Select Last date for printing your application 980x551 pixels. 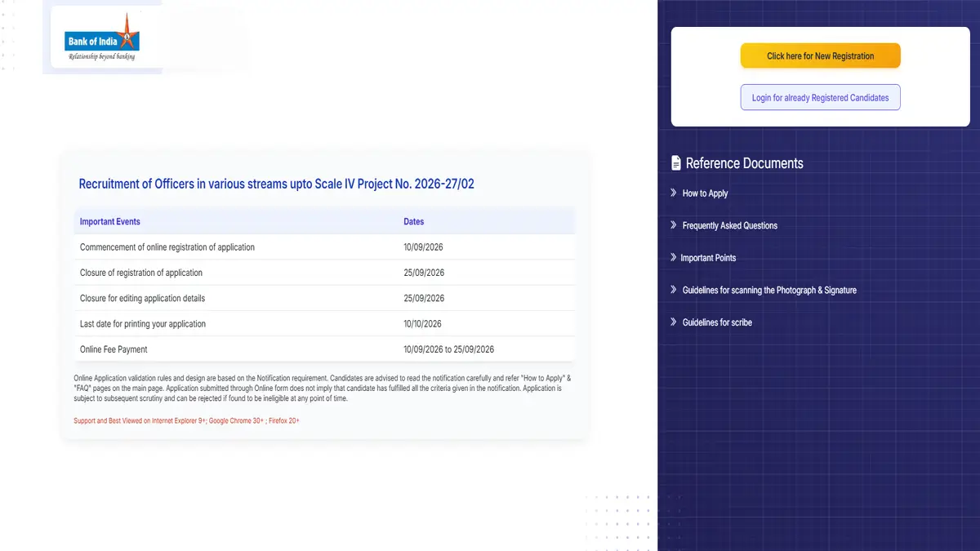coord(143,324)
